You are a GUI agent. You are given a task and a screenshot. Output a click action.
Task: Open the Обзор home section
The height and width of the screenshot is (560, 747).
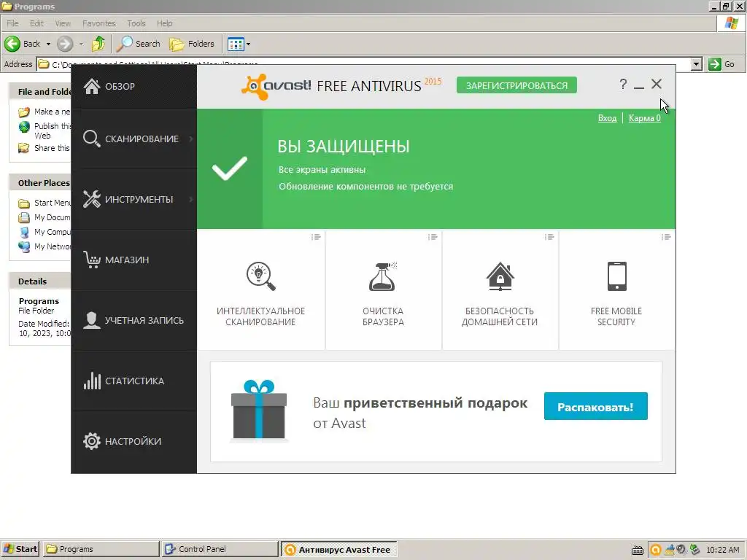coord(133,86)
